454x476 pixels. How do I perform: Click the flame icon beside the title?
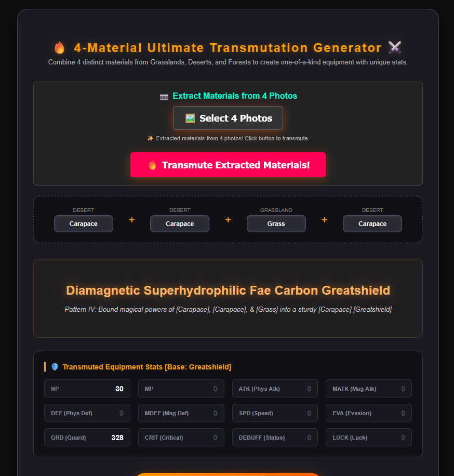click(60, 48)
